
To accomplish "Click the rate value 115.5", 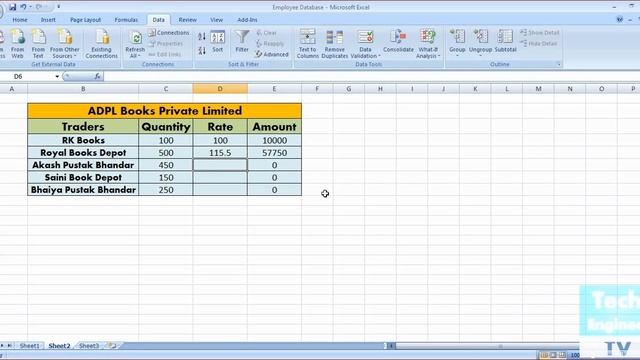I will click(x=220, y=153).
